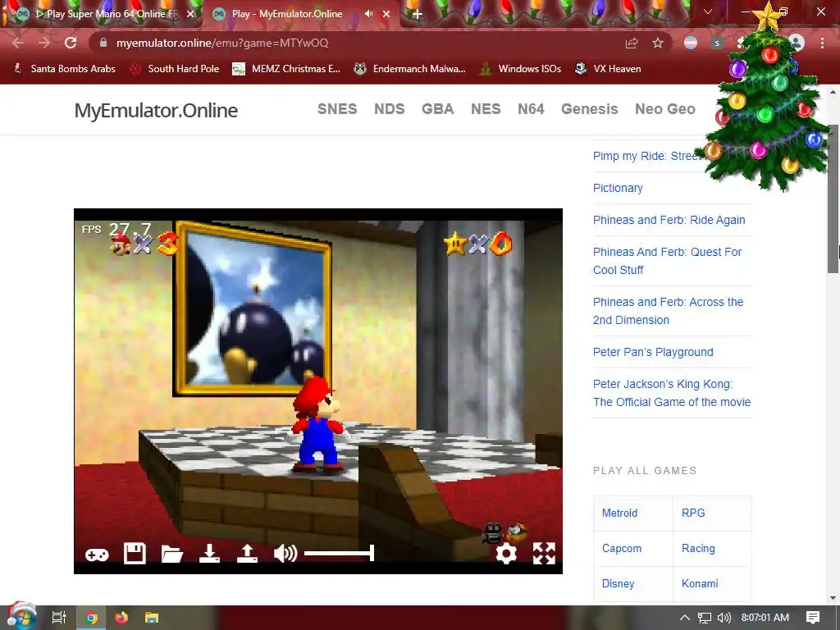Select the RPG category
Image resolution: width=840 pixels, height=630 pixels.
pos(693,513)
